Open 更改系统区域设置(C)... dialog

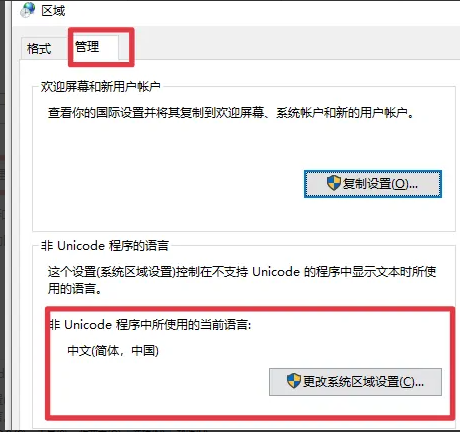point(355,382)
